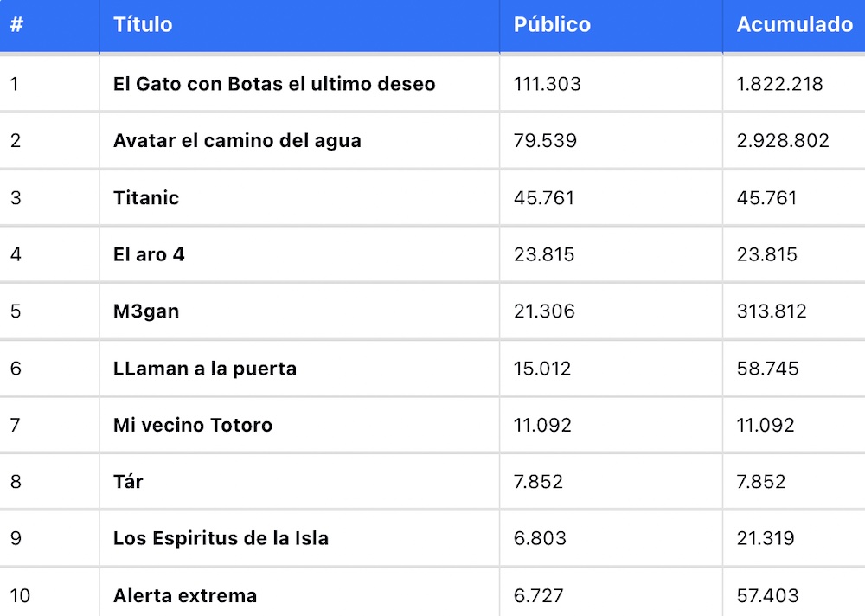Click the 57.403 acumulado cell
The image size is (865, 616).
[x=768, y=595]
